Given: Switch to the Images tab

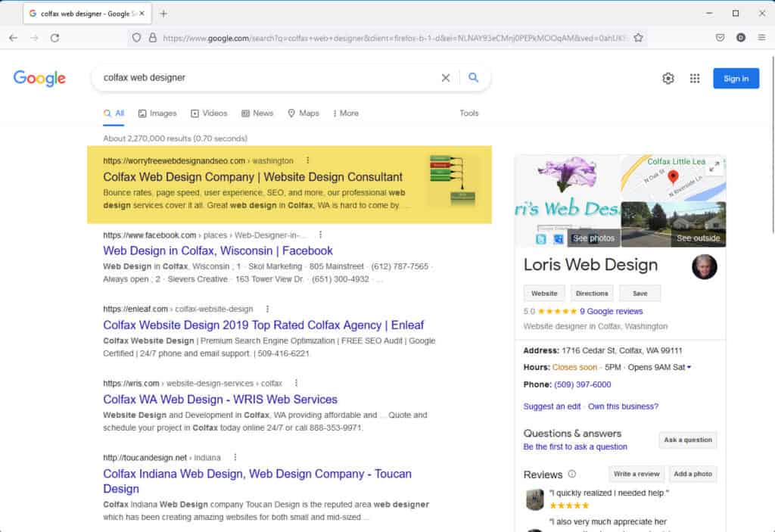Looking at the screenshot, I should pos(157,114).
